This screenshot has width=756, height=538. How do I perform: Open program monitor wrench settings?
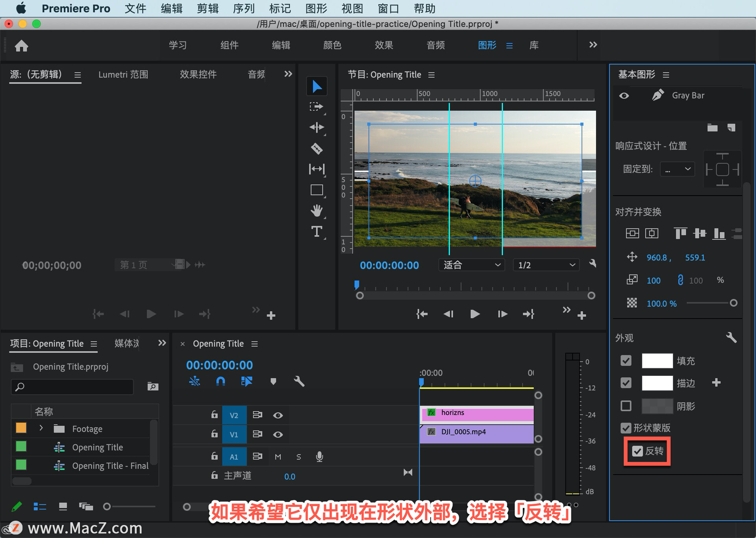pyautogui.click(x=592, y=264)
